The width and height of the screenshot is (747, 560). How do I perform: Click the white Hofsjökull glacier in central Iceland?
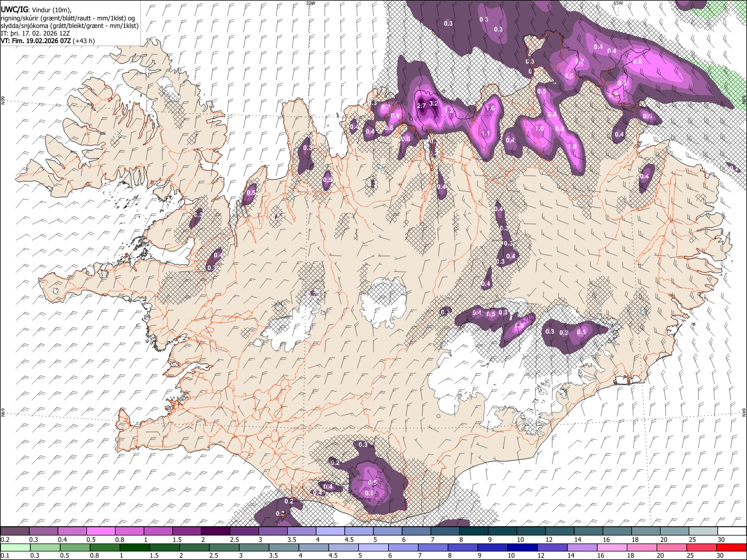[x=383, y=303]
